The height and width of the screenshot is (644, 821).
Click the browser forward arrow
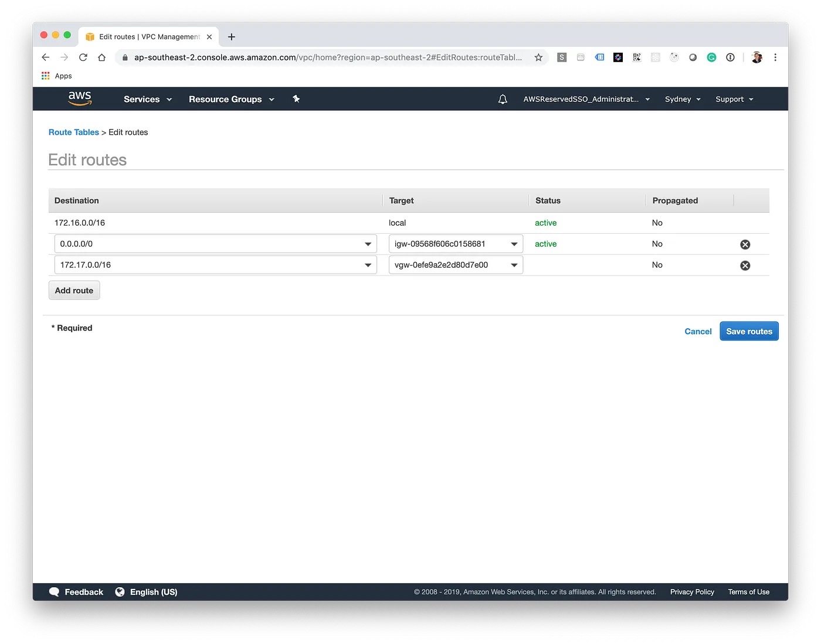(65, 57)
